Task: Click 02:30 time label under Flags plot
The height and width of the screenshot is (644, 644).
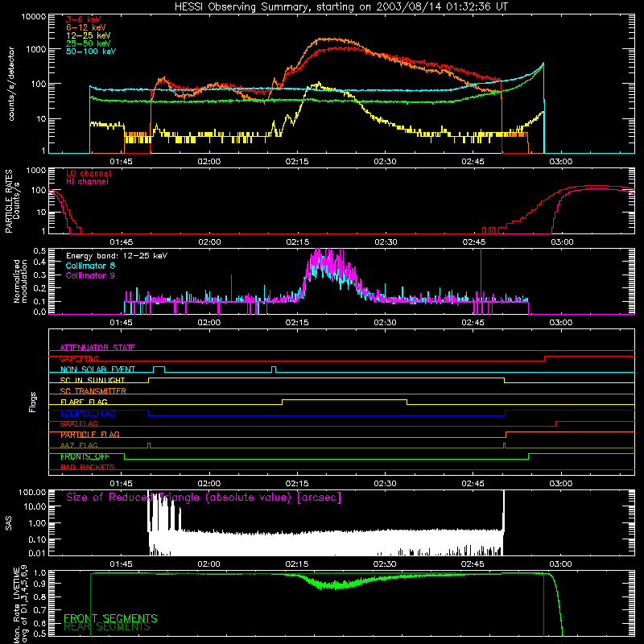Action: [385, 484]
